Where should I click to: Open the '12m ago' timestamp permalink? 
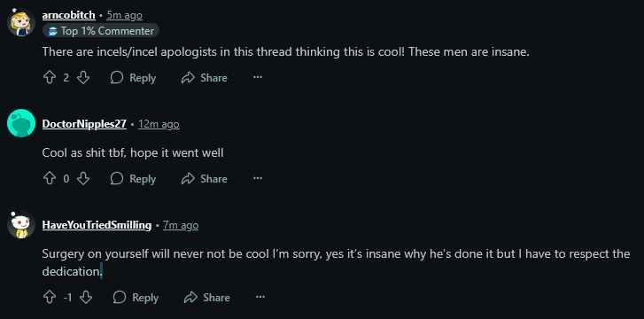(159, 124)
